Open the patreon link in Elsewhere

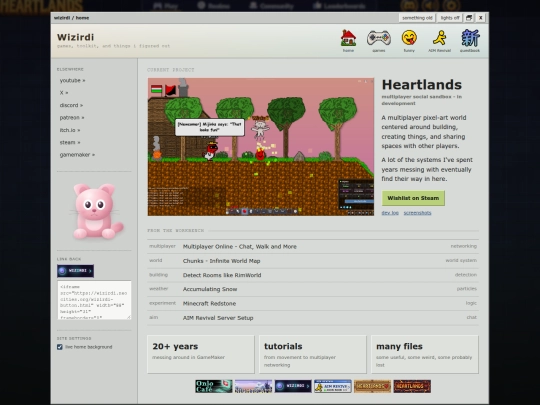pyautogui.click(x=72, y=117)
